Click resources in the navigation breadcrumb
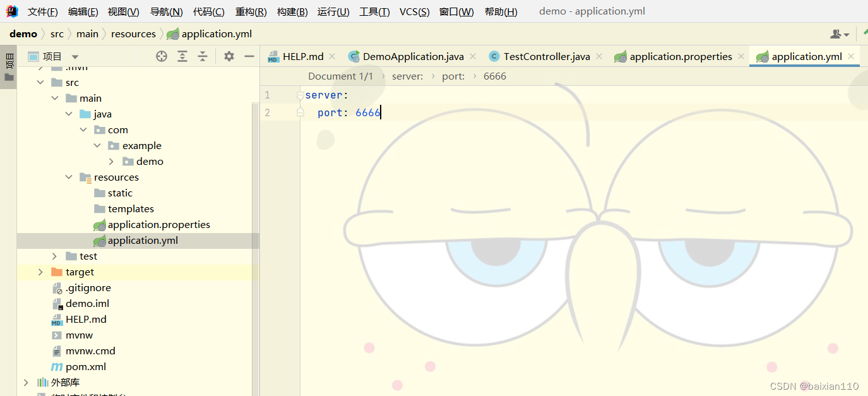Screen dimensions: 868x396 (133, 34)
